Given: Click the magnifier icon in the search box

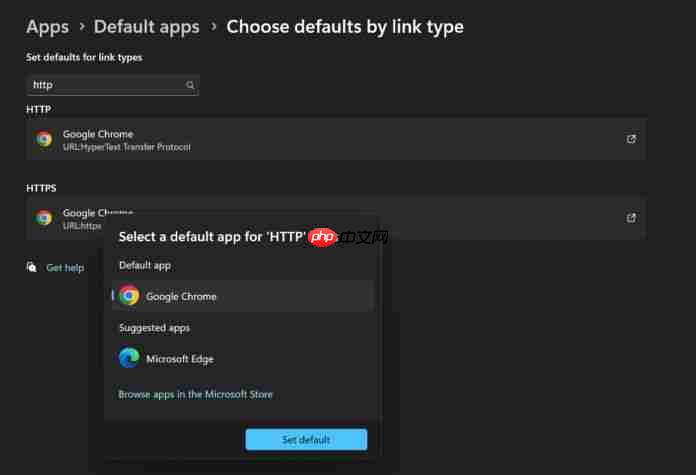Looking at the screenshot, I should (190, 85).
